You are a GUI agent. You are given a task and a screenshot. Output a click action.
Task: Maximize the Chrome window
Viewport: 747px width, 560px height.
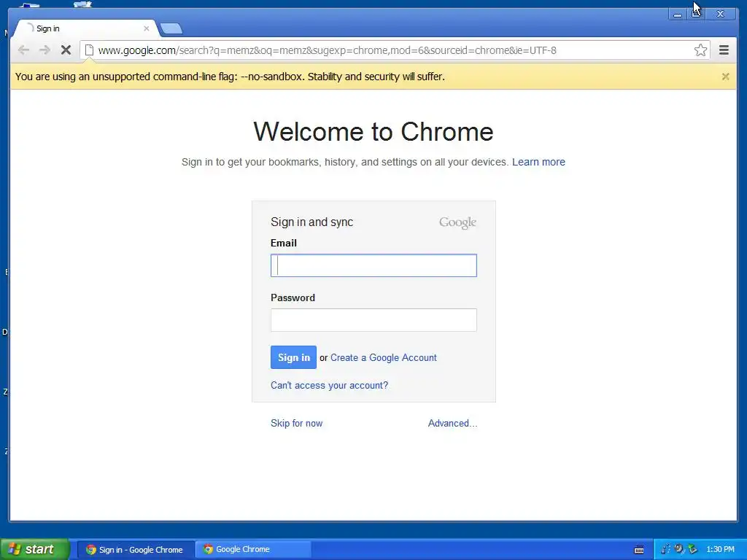[x=697, y=14]
